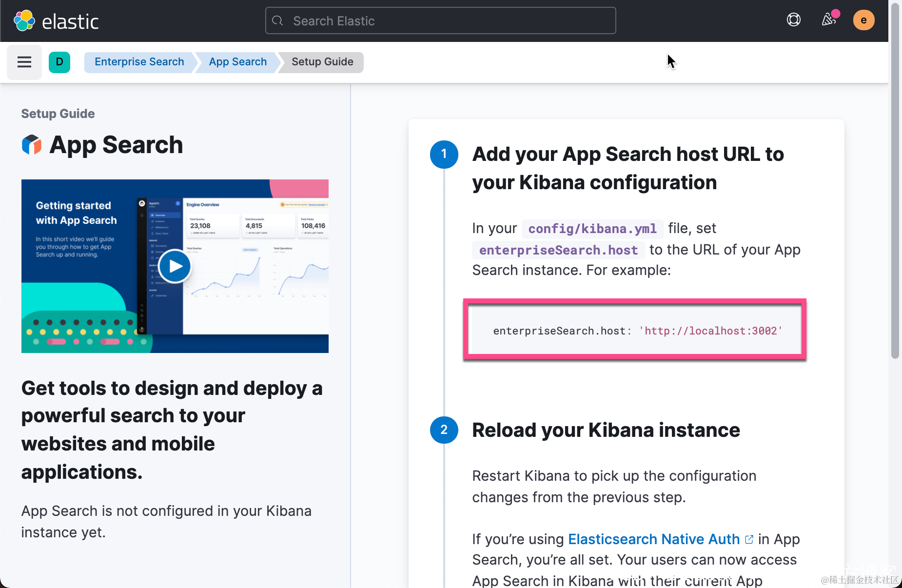The image size is (902, 588).
Task: Go to App Search breadcrumb
Action: click(237, 62)
